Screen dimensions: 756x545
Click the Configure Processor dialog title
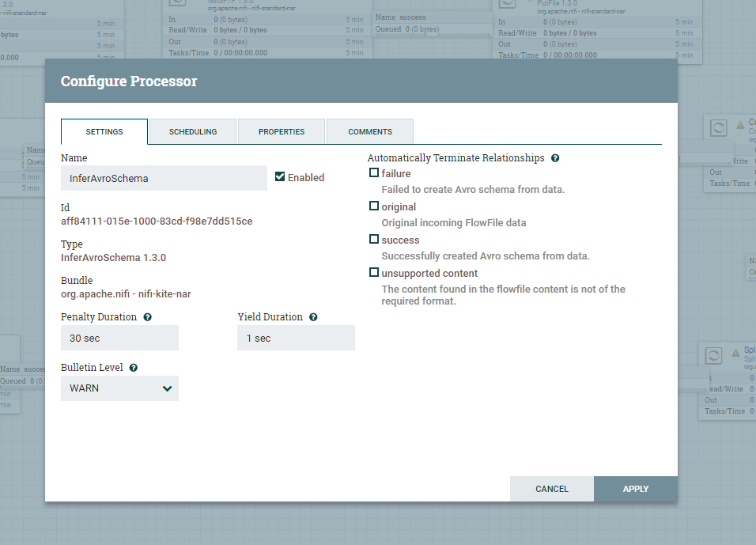129,81
